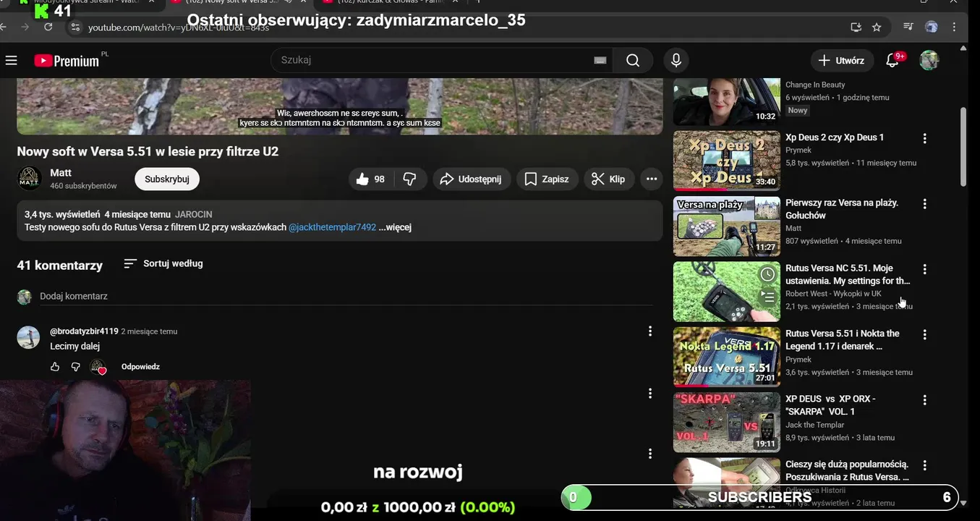Reload page with browser refresh icon

(48, 27)
